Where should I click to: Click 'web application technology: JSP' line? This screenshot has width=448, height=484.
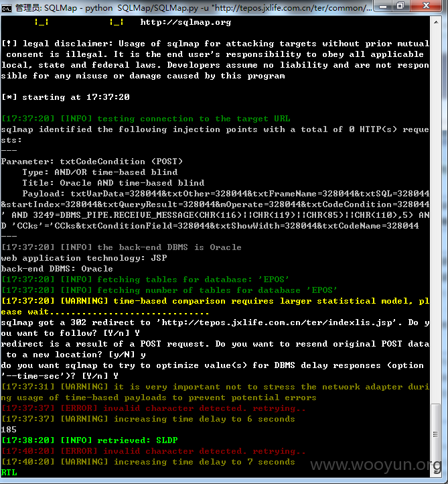[84, 258]
